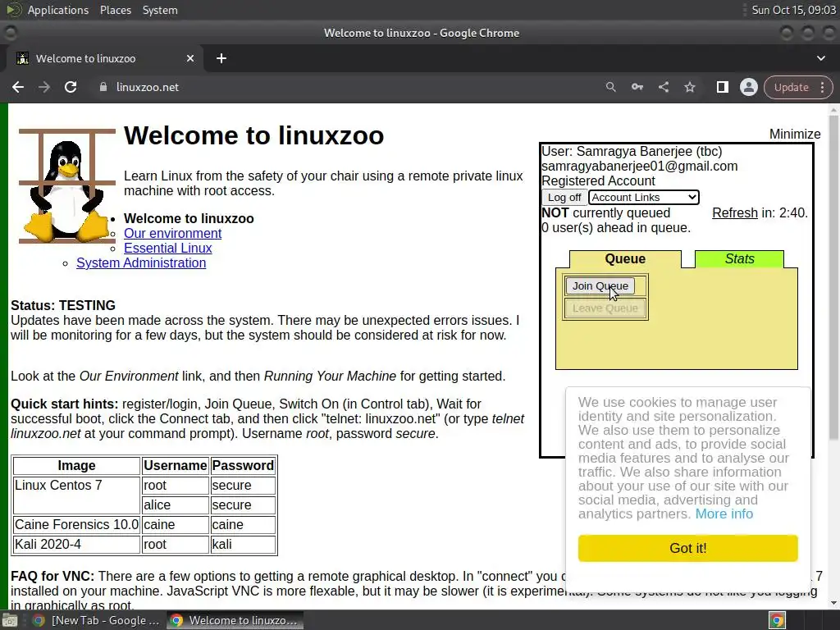Image resolution: width=840 pixels, height=630 pixels.
Task: Click the email samragyabanerjee01@gmail.com text
Action: point(640,166)
